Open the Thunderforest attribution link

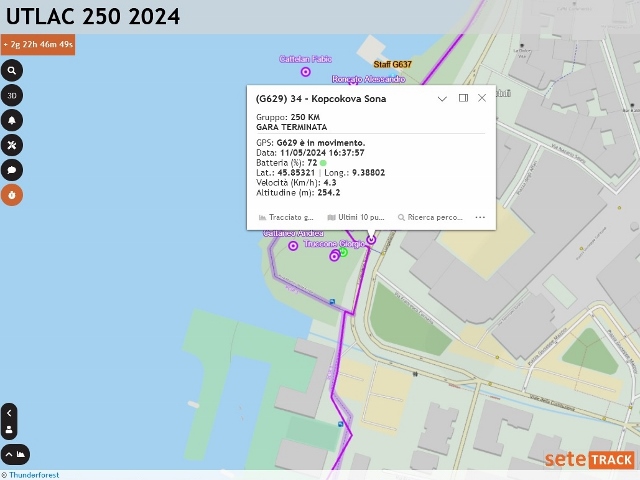pyautogui.click(x=34, y=475)
